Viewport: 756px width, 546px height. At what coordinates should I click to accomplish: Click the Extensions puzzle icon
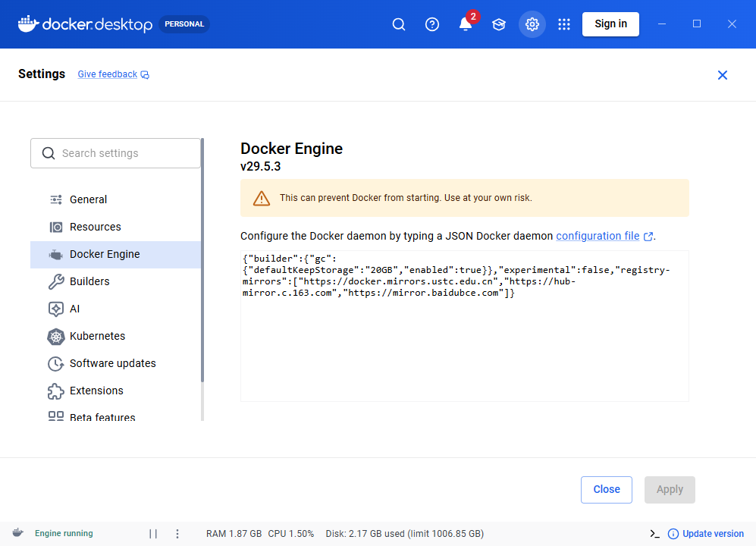(x=56, y=391)
